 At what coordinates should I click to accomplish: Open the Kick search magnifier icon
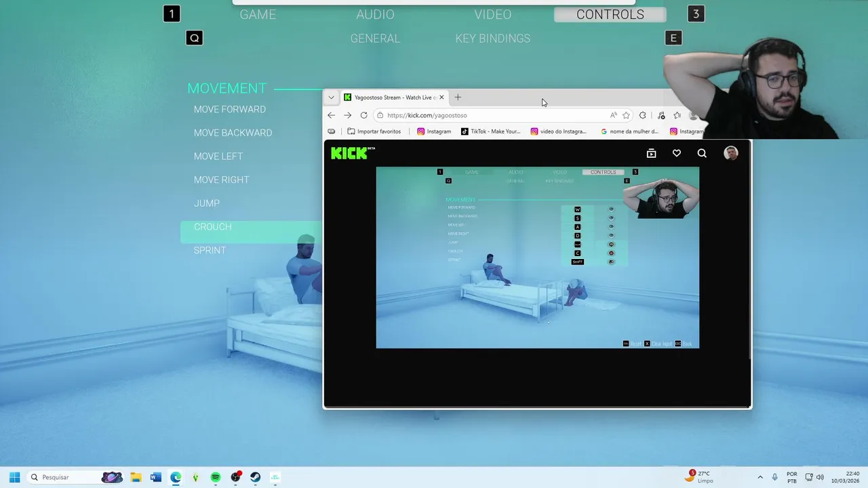click(702, 154)
